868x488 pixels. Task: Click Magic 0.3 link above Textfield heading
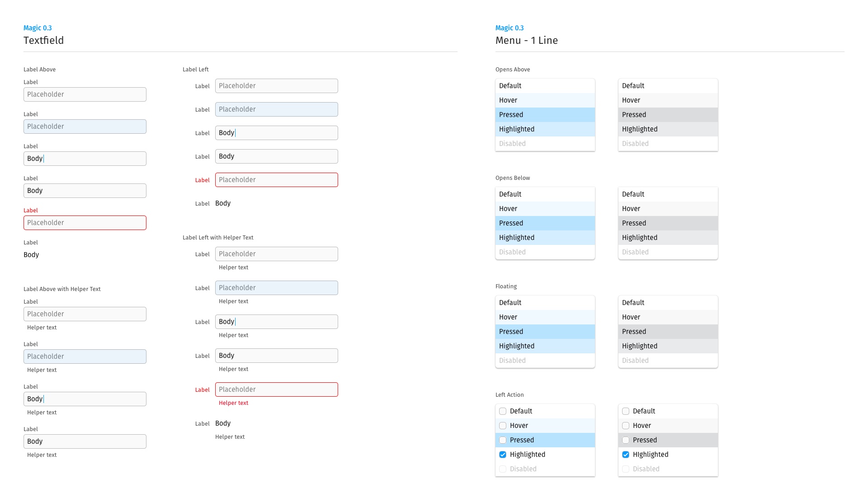38,28
